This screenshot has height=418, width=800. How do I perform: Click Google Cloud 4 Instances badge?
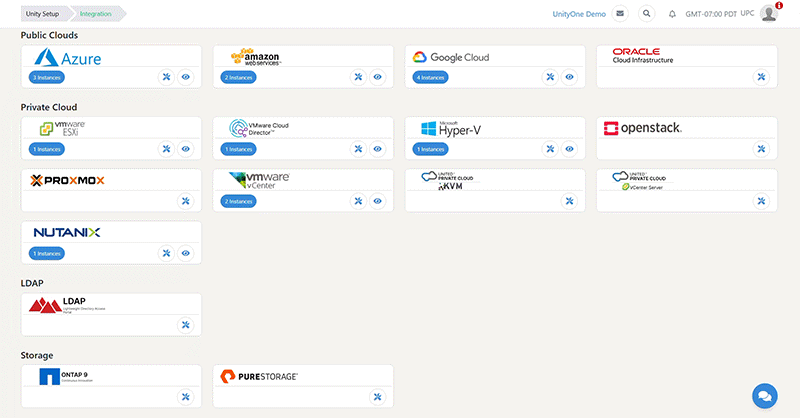pos(431,78)
